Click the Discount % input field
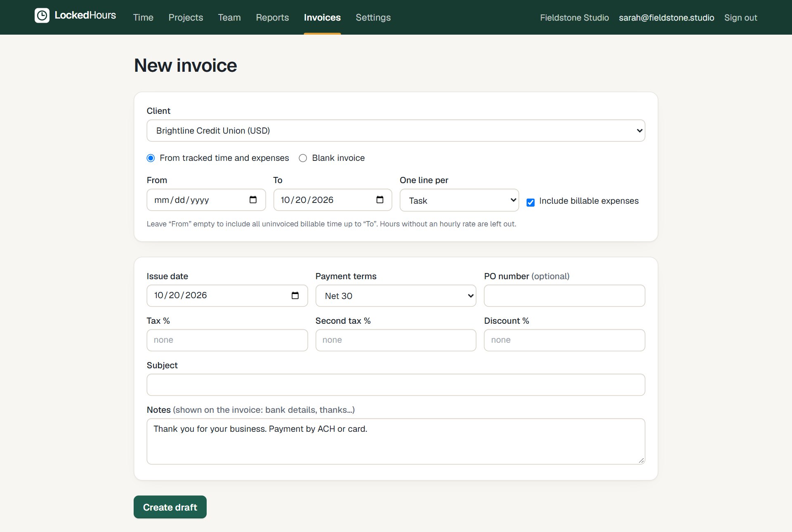Image resolution: width=792 pixels, height=532 pixels. (x=564, y=340)
